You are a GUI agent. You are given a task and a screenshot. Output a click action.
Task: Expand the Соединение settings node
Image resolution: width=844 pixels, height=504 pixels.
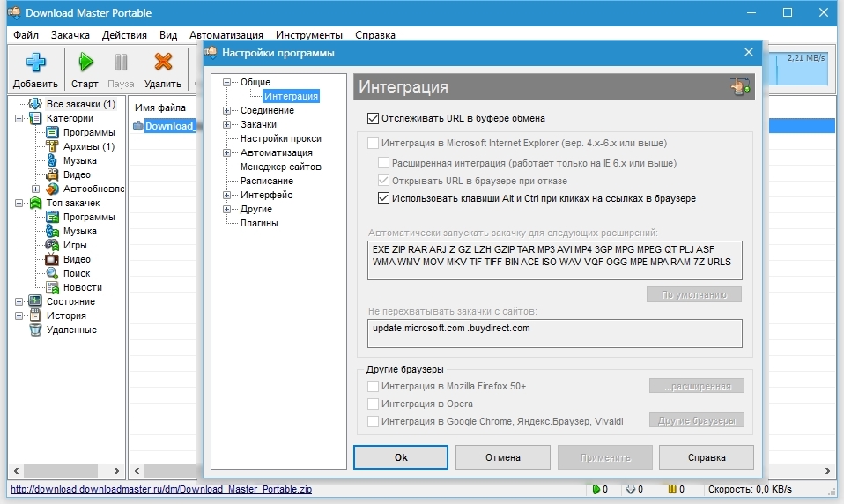coord(227,111)
